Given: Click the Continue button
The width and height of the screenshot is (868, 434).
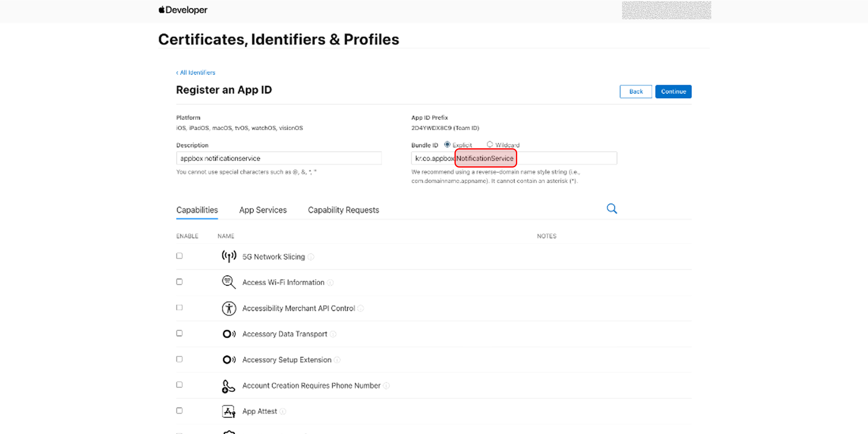Looking at the screenshot, I should (673, 92).
